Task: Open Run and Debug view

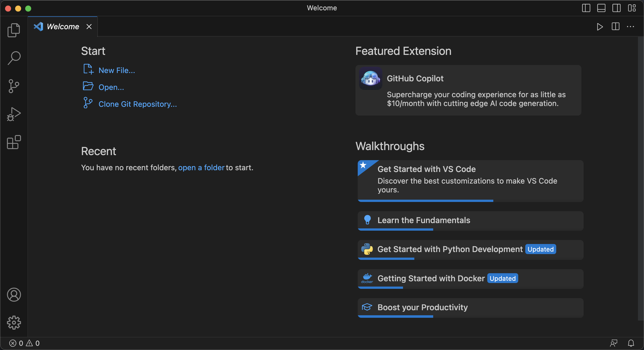Action: coord(14,114)
